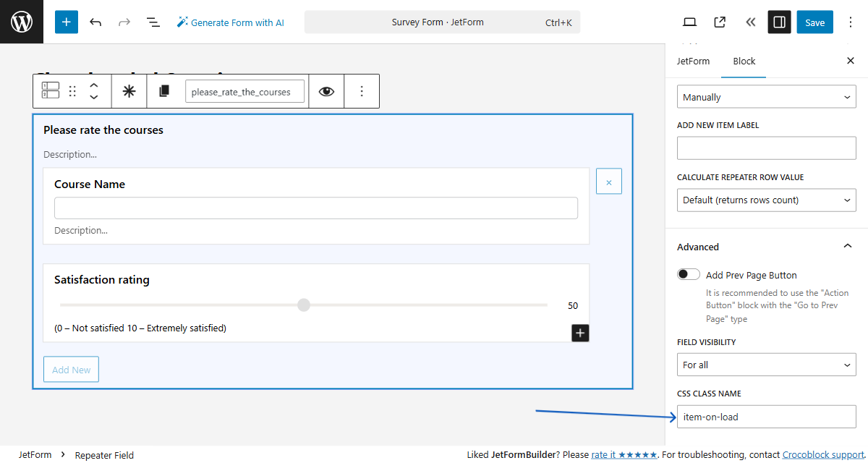The width and height of the screenshot is (868, 463).
Task: Open the Field Visibility dropdown
Action: 766,365
